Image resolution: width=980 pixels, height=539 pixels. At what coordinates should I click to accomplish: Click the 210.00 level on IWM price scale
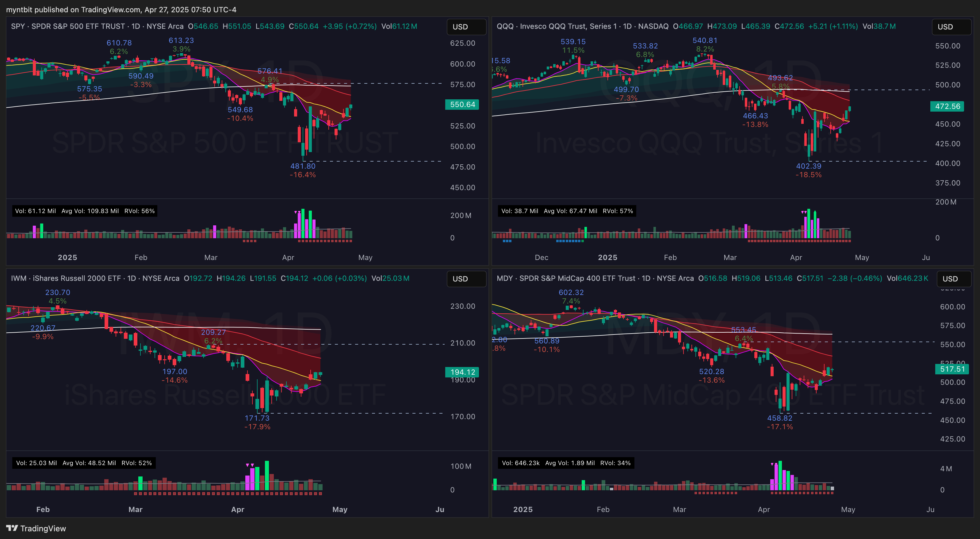coord(463,343)
